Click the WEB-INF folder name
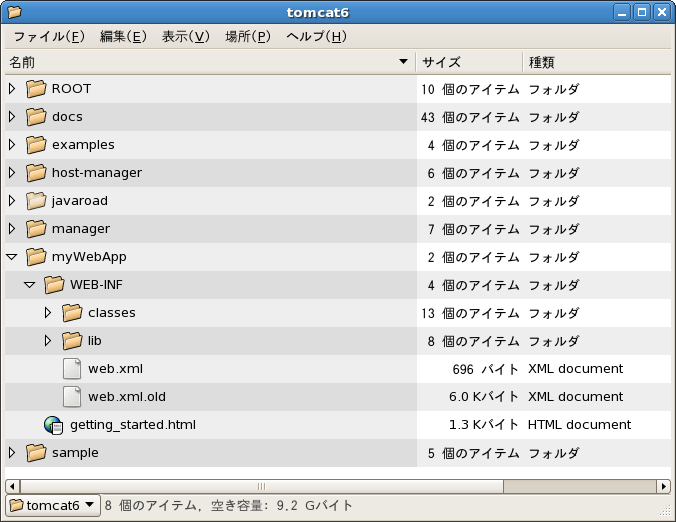676x522 pixels. (x=97, y=285)
